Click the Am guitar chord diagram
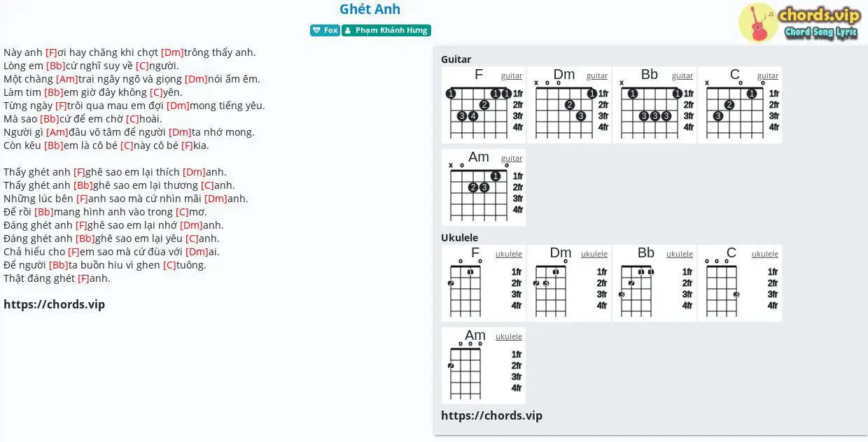Screen dimensions: 868x442 tap(484, 187)
